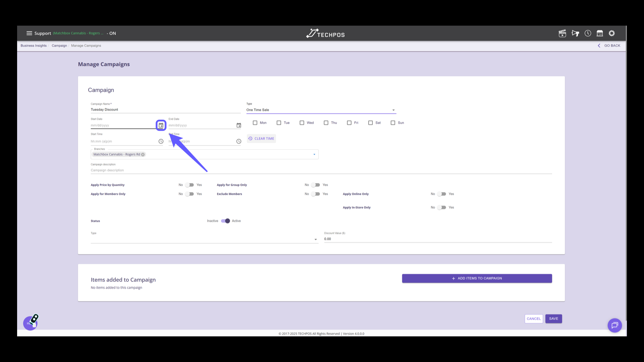Click the Start Time clock icon
The height and width of the screenshot is (362, 644).
point(161,141)
